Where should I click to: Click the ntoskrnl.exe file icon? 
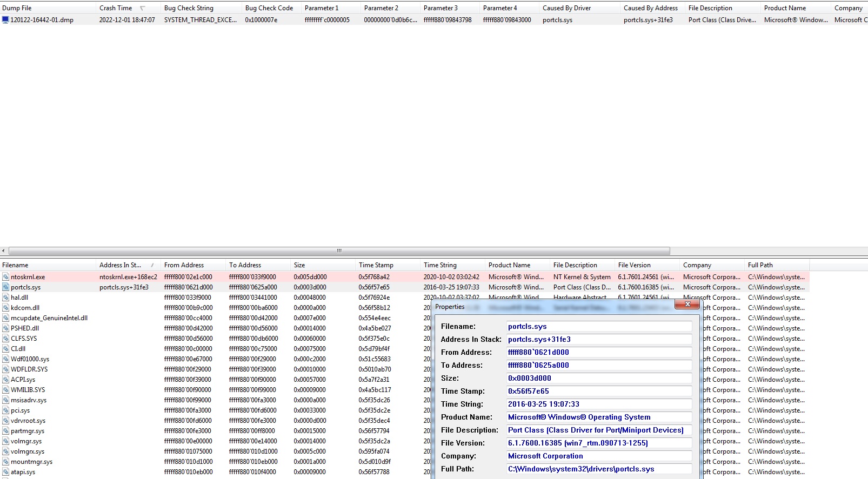[5, 277]
